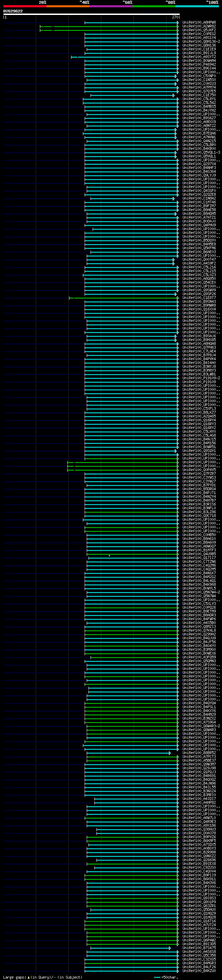The width and height of the screenshot is (222, 980).
Task: Click the cyan ~100% identity legend bar
Action: click(197, 6)
